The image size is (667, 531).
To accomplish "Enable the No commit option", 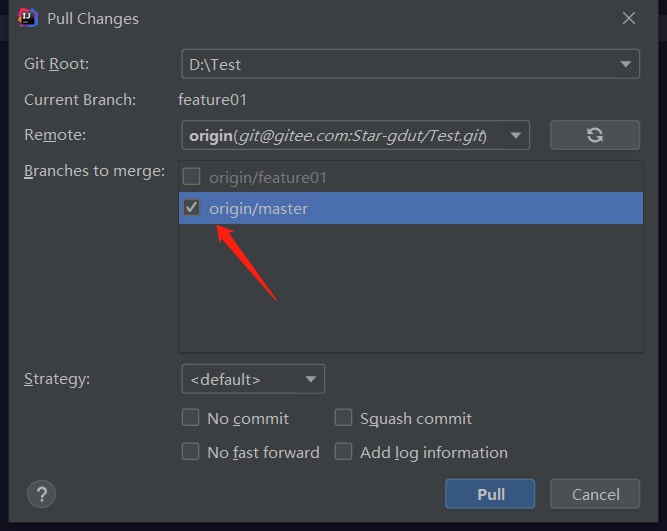I will (191, 418).
